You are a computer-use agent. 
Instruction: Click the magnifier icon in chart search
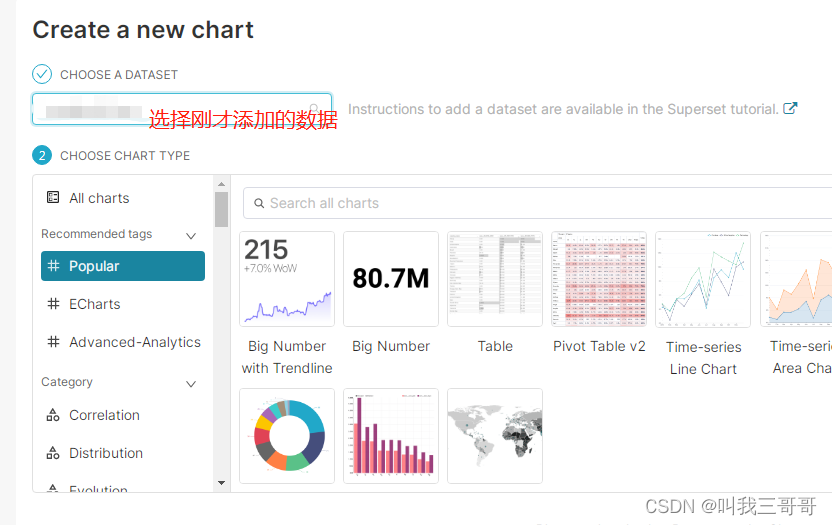259,203
